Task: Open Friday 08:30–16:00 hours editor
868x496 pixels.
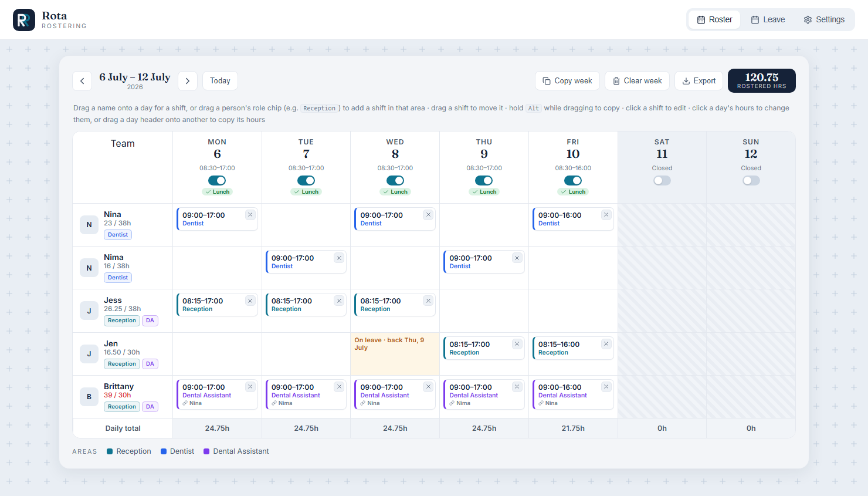Action: pyautogui.click(x=573, y=168)
